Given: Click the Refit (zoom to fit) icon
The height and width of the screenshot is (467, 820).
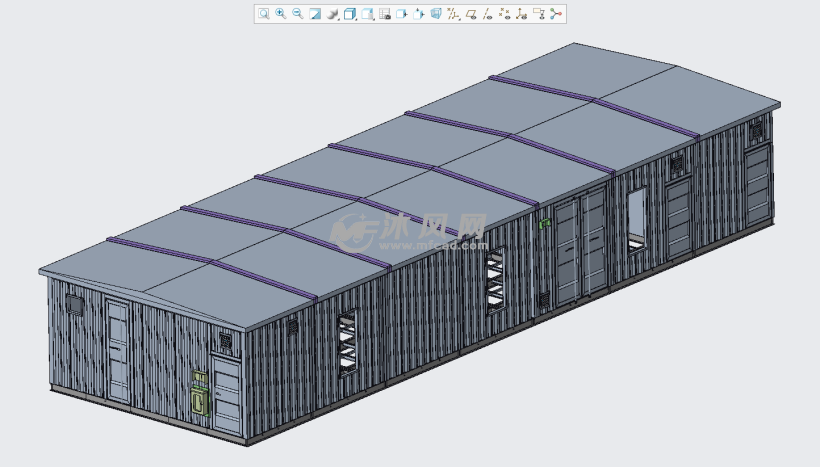Looking at the screenshot, I should point(264,14).
